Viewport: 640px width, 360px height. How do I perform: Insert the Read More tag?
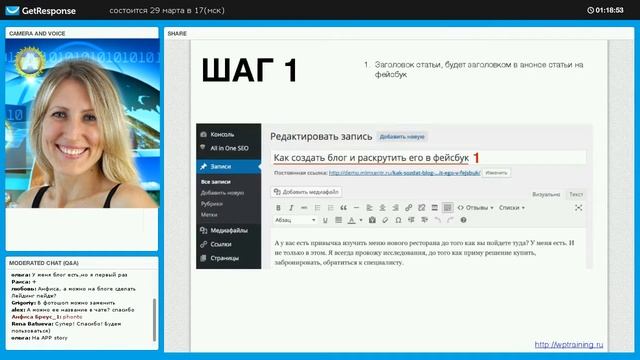tap(435, 208)
